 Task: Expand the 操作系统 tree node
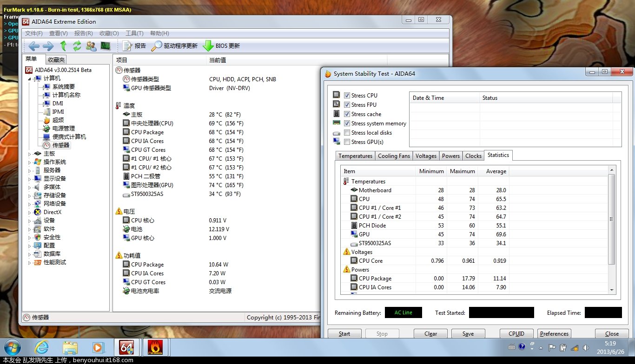pos(30,162)
